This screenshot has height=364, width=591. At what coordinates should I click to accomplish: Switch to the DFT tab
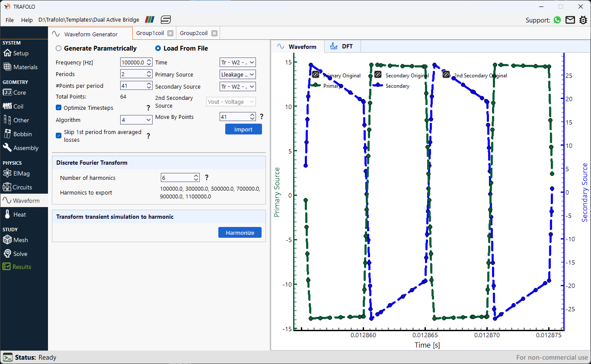pyautogui.click(x=342, y=46)
